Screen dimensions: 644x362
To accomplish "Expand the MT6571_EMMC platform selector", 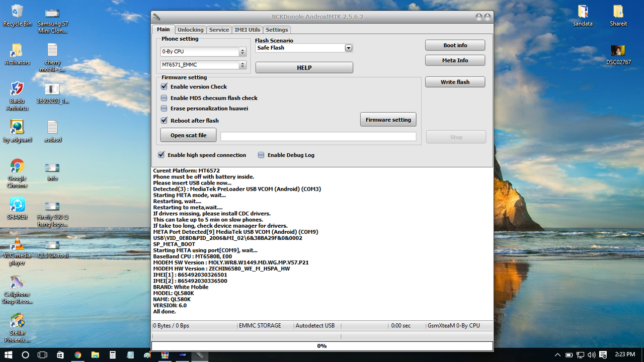I will pyautogui.click(x=242, y=64).
